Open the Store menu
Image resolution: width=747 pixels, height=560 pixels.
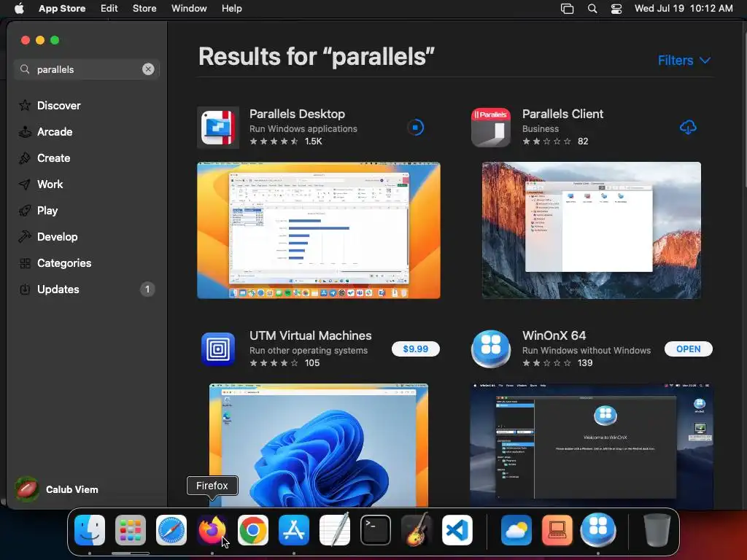tap(144, 9)
